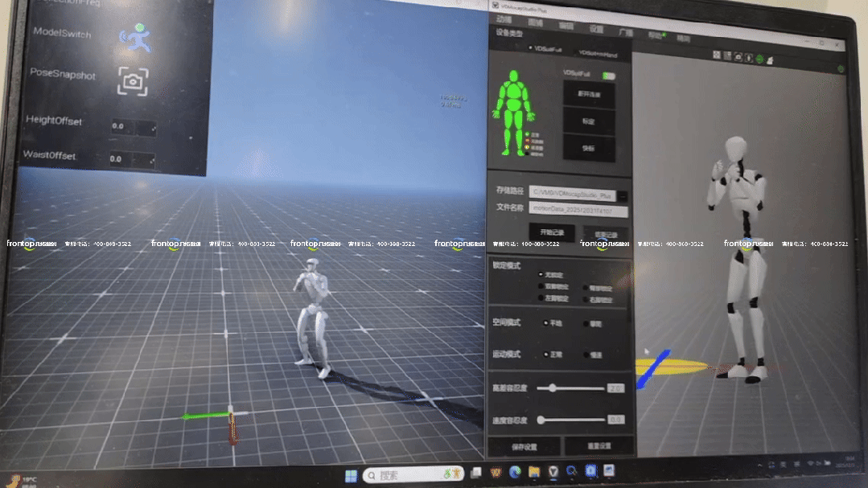Screen dimensions: 868x488
Task: Click the 标定 calibrate button
Action: pyautogui.click(x=589, y=121)
